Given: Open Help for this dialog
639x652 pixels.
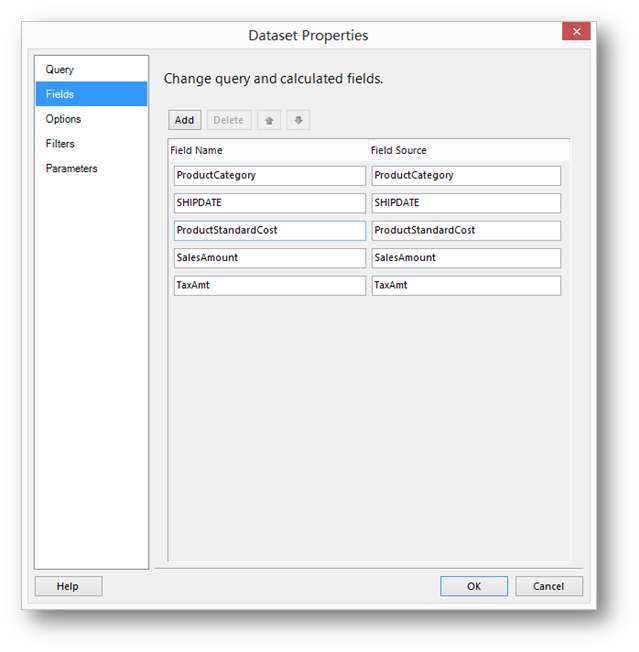Looking at the screenshot, I should (x=69, y=586).
